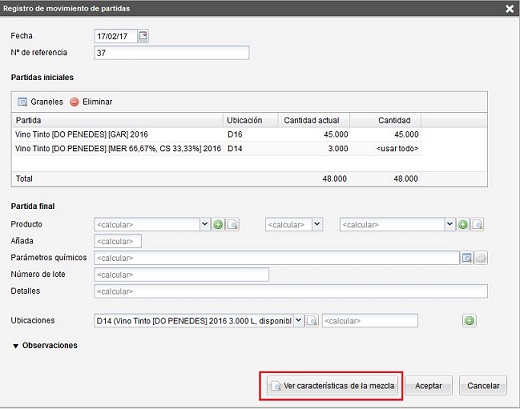Image resolution: width=520 pixels, height=409 pixels.
Task: Open the Parámetros químicos table icon
Action: [467, 258]
